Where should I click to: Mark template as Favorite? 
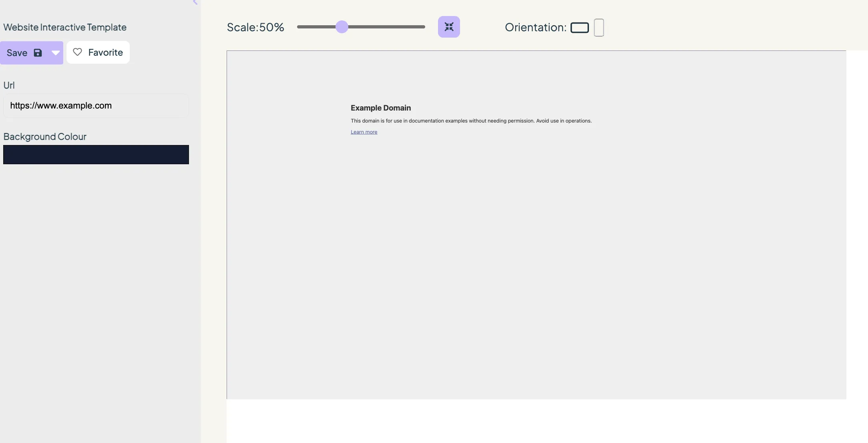pos(98,52)
